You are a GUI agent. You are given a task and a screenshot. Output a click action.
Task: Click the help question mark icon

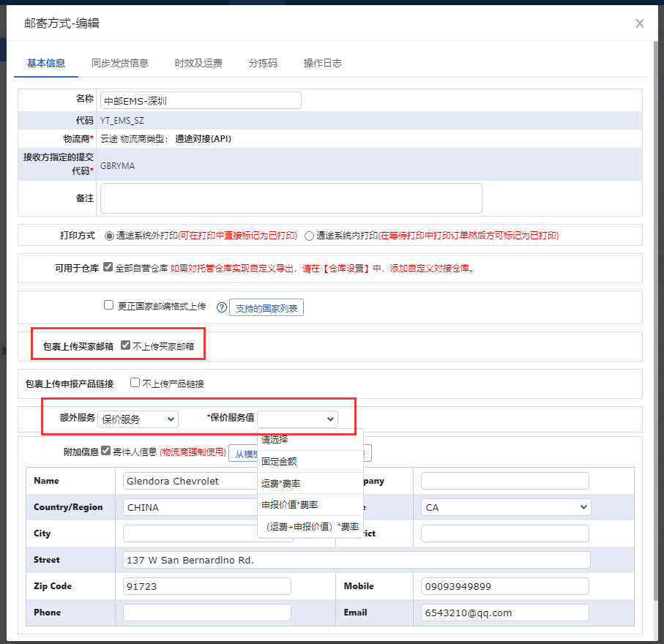tap(222, 307)
